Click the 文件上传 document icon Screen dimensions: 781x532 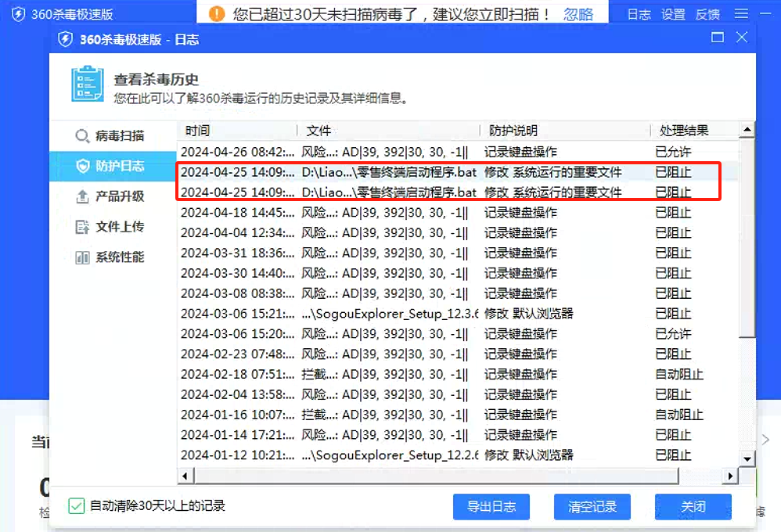click(x=82, y=227)
